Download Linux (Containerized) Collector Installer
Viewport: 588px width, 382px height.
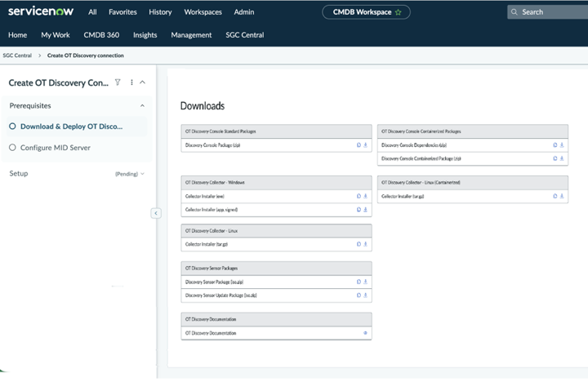point(562,196)
